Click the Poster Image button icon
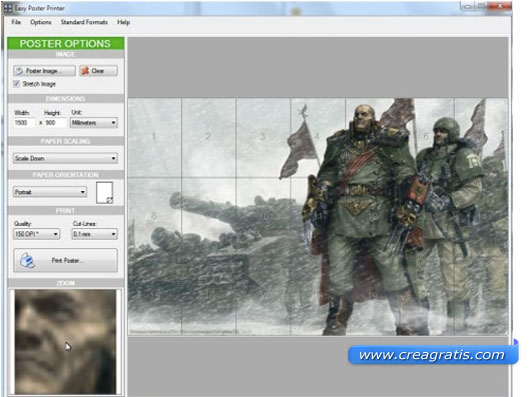The height and width of the screenshot is (397, 530). click(x=20, y=71)
